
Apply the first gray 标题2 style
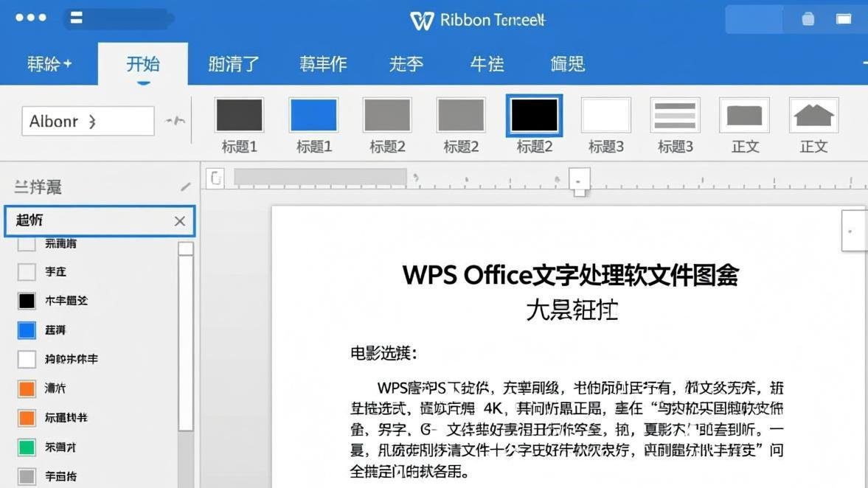point(387,115)
